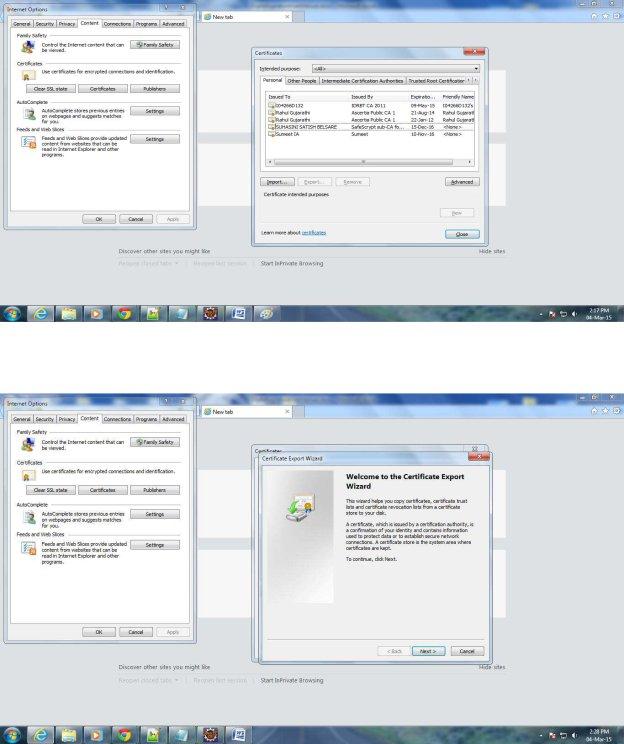The width and height of the screenshot is (624, 744).
Task: Click Clear SSL state beside Certificates dialog
Action: coord(51,89)
